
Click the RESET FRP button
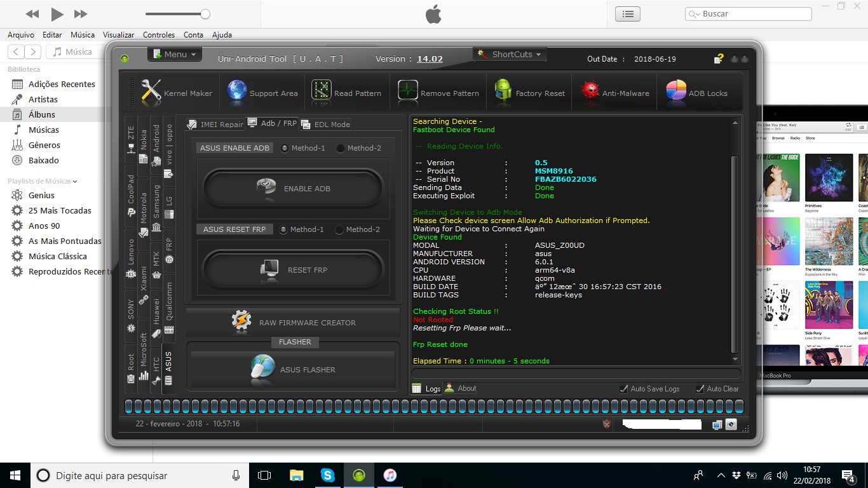tap(293, 270)
